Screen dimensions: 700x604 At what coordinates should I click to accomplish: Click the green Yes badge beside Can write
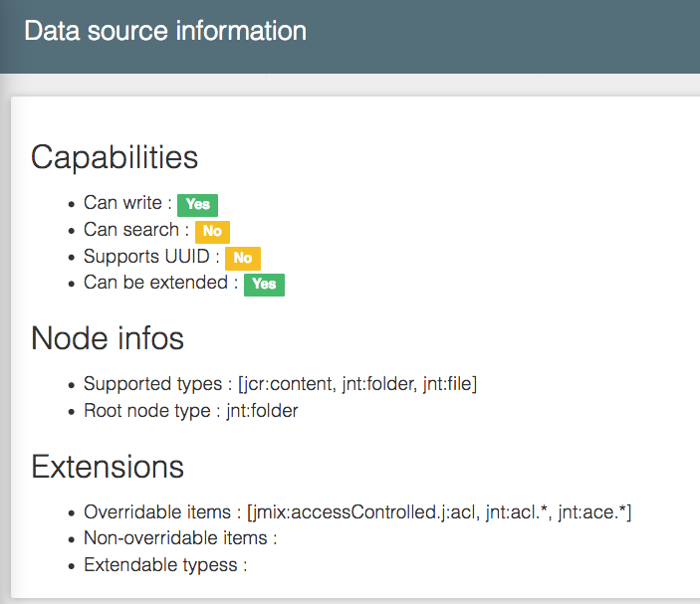click(x=197, y=205)
